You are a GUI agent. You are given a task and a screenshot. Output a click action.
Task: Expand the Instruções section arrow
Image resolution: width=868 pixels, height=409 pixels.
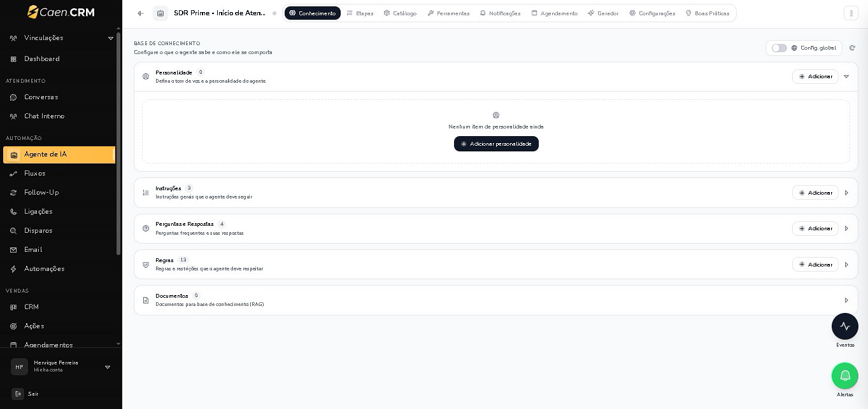846,193
